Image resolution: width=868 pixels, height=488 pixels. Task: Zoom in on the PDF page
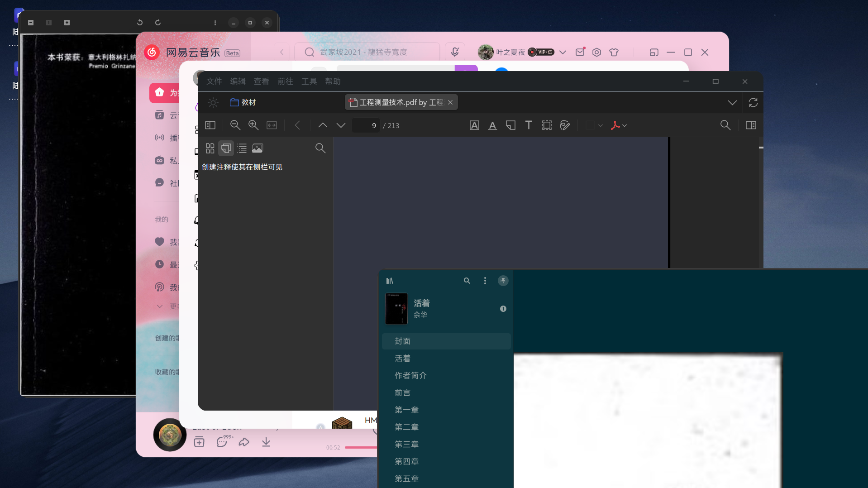[x=253, y=125]
